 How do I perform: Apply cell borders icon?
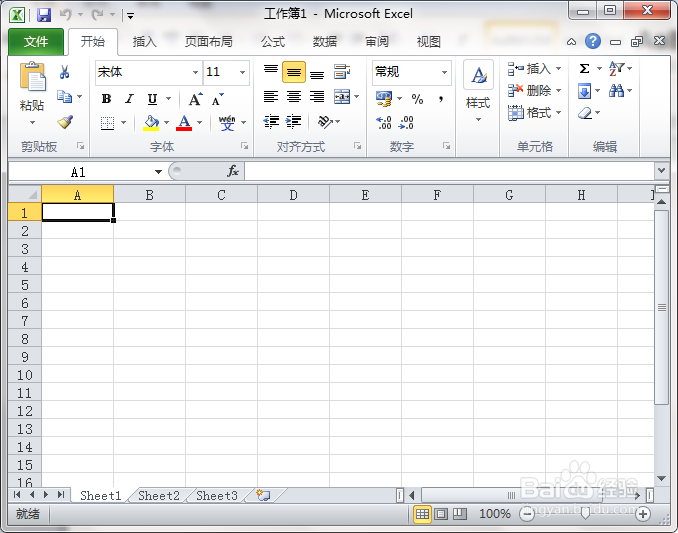pyautogui.click(x=107, y=123)
